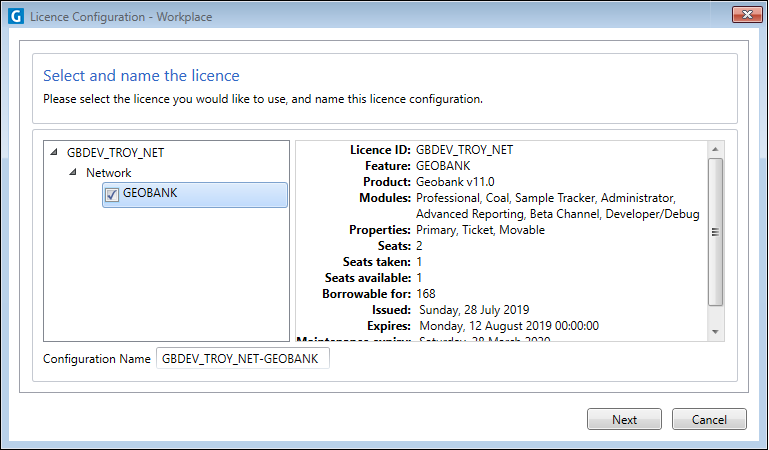
Task: Click the Modules list starting with Professional
Action: point(558,206)
